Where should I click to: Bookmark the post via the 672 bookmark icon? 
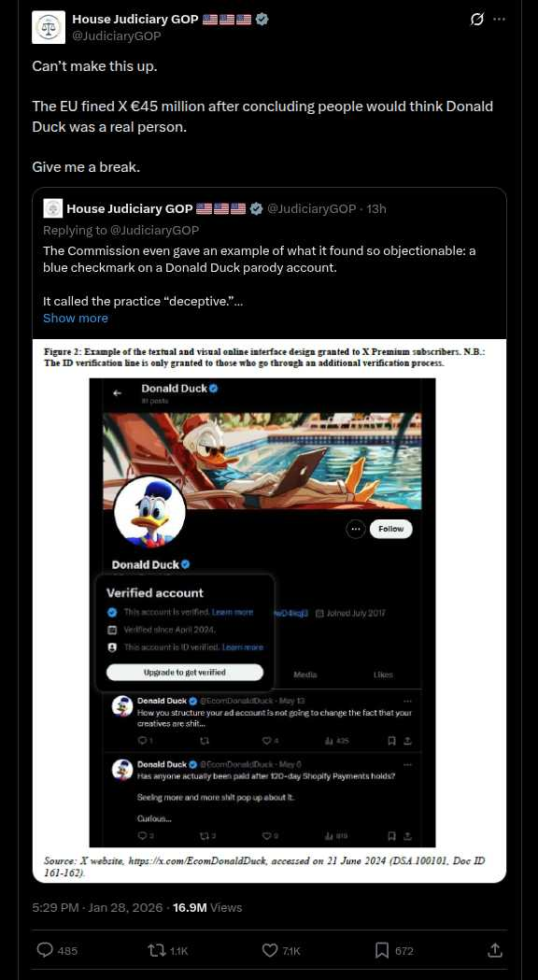pos(382,950)
